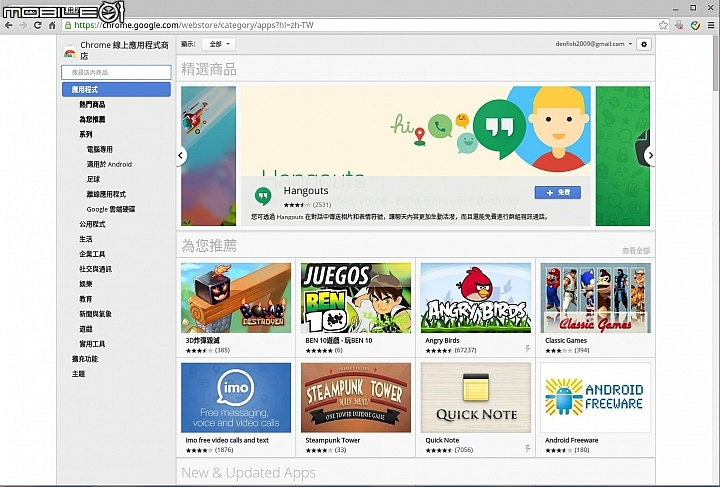Open web store settings gear

[x=644, y=44]
